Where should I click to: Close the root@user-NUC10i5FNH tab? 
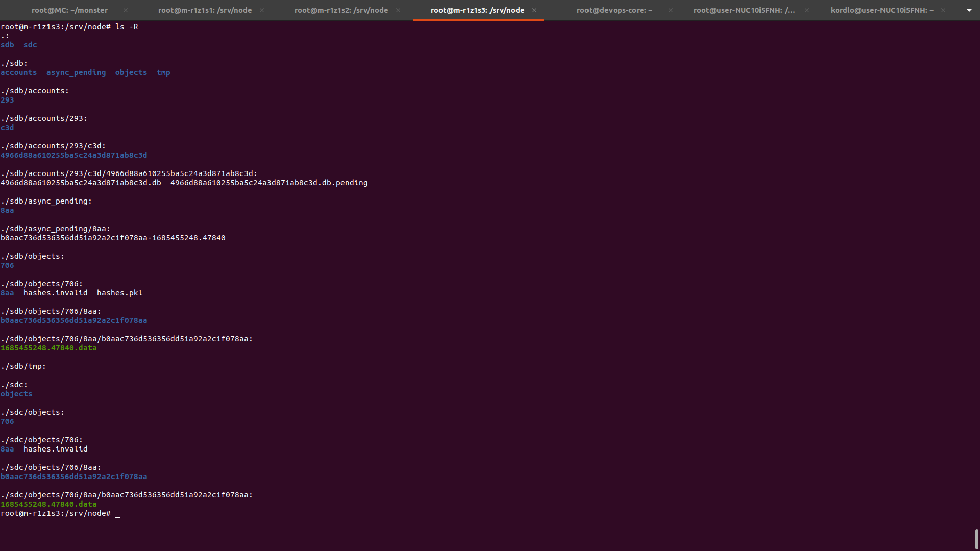[x=807, y=10]
